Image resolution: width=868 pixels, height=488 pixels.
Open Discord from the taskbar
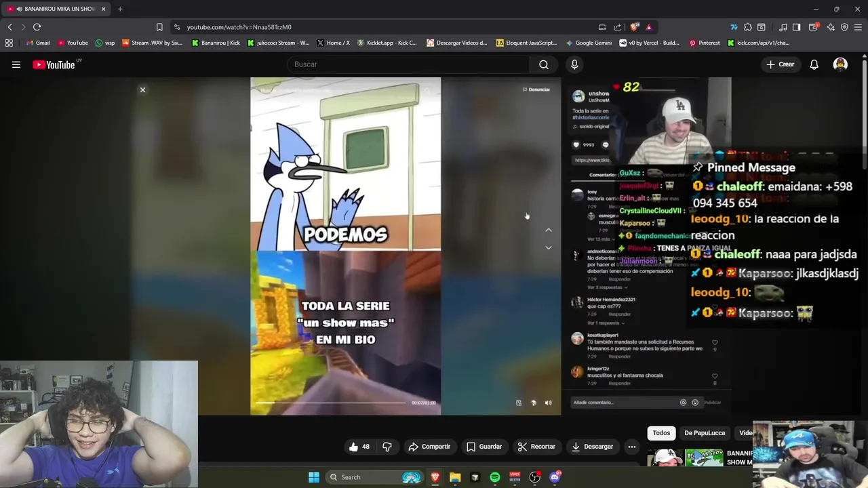[555, 477]
